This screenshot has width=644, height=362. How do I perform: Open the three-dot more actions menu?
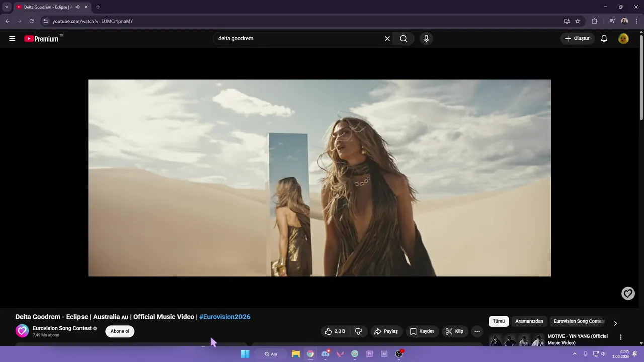coord(477,331)
